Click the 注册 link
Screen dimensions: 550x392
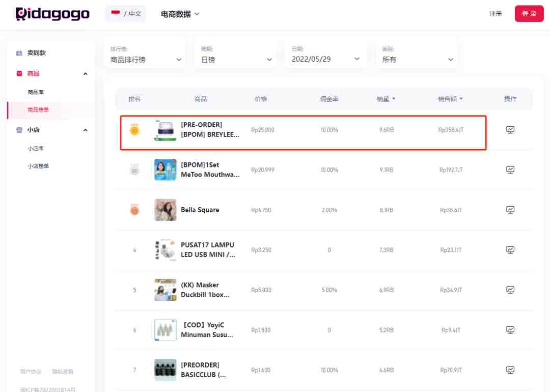coord(496,14)
